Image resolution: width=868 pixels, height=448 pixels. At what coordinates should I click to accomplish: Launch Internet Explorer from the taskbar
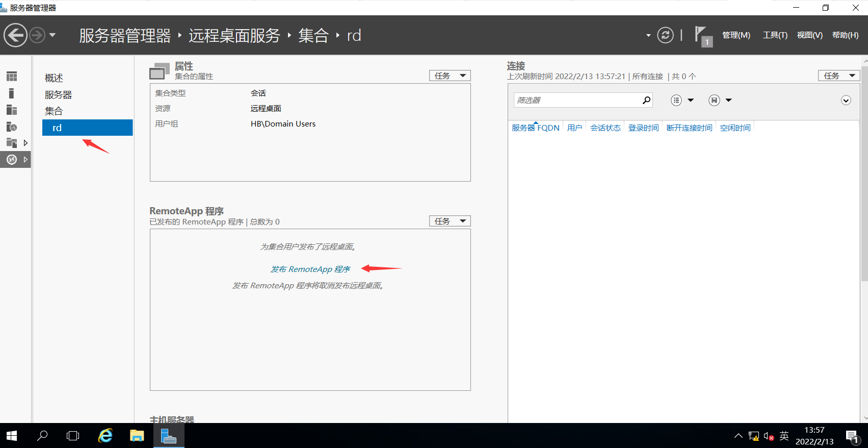click(x=106, y=436)
